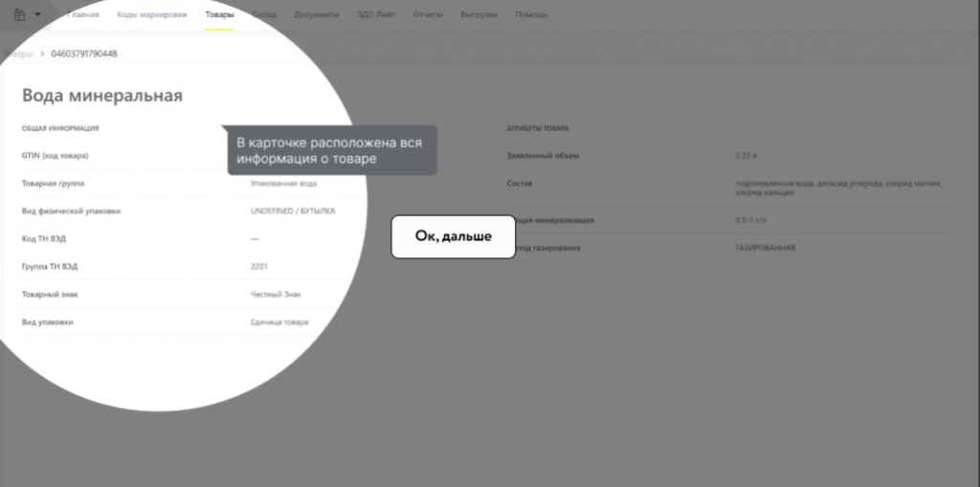980x487 pixels.
Task: Open the Склад tab
Action: click(x=264, y=14)
